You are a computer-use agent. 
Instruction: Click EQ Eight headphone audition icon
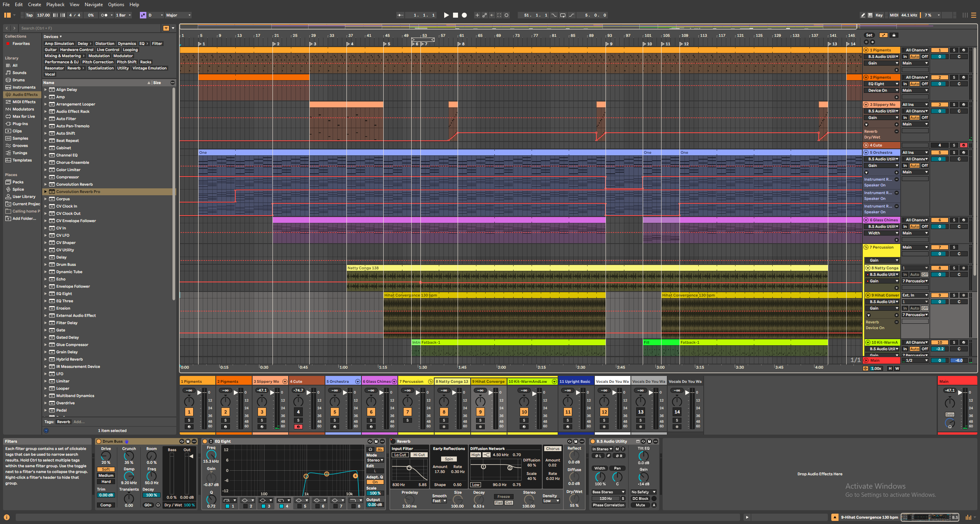click(x=370, y=449)
